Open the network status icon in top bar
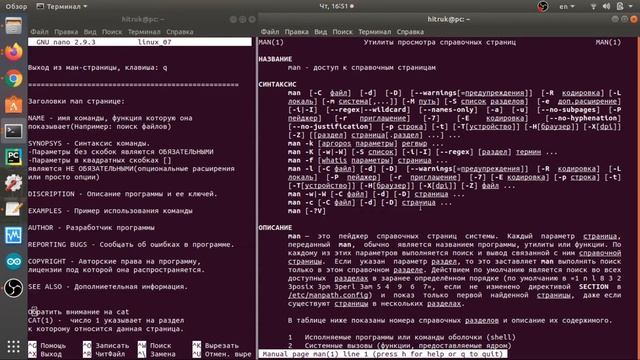Screen dimensions: 640x360 pyautogui.click(x=593, y=6)
